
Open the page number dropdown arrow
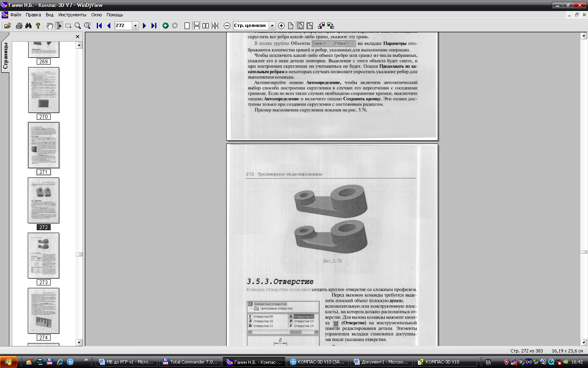point(136,26)
